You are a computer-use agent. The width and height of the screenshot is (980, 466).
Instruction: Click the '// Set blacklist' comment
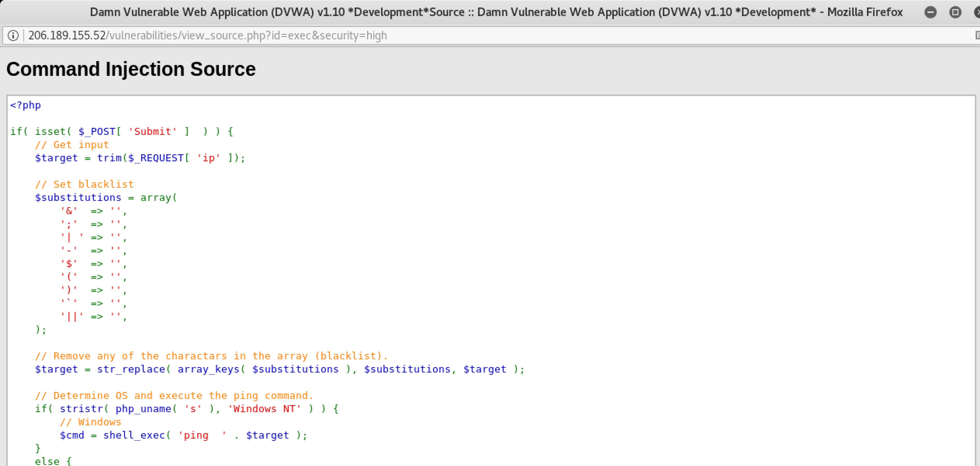[84, 185]
